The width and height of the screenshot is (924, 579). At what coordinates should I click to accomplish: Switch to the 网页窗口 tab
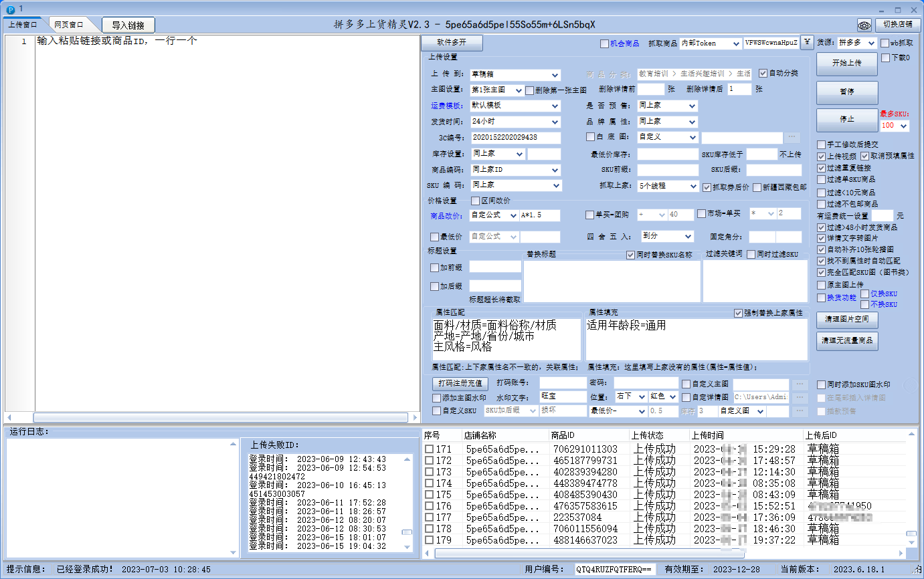tap(69, 25)
